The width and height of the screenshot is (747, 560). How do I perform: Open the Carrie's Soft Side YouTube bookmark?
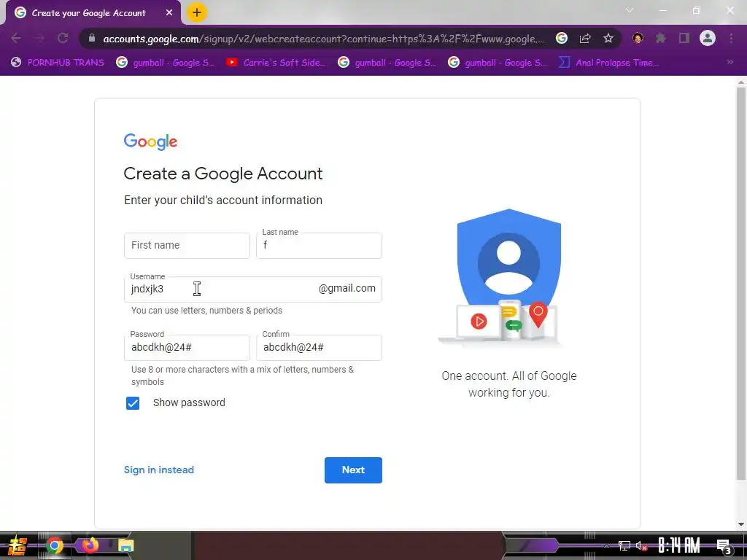276,63
